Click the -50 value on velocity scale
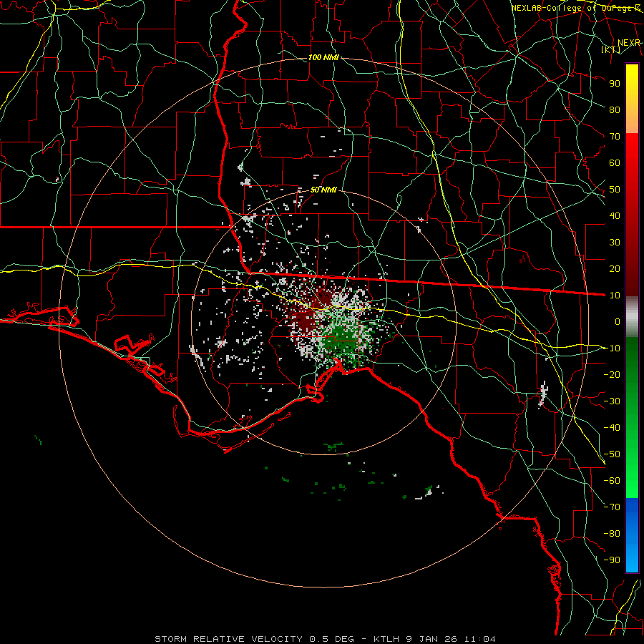The height and width of the screenshot is (644, 644). [612, 454]
